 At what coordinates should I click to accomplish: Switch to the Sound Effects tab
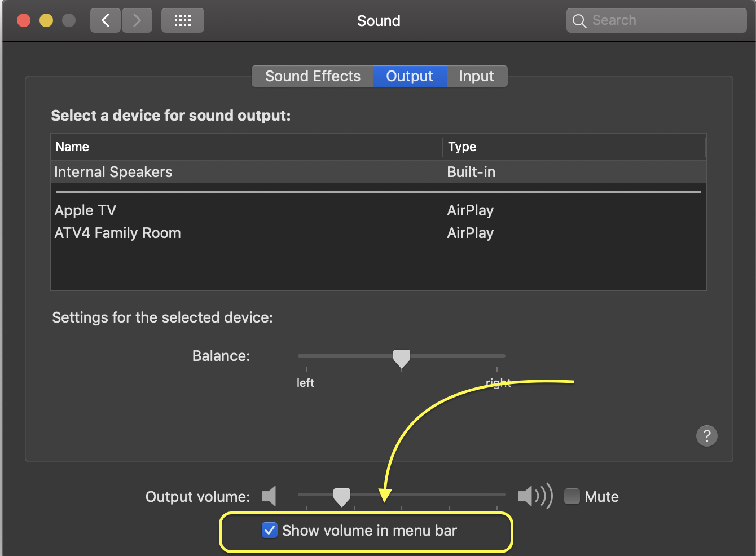[x=313, y=76]
